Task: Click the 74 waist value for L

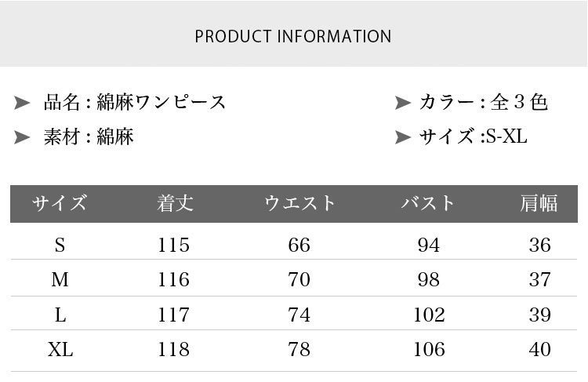Action: pyautogui.click(x=299, y=315)
